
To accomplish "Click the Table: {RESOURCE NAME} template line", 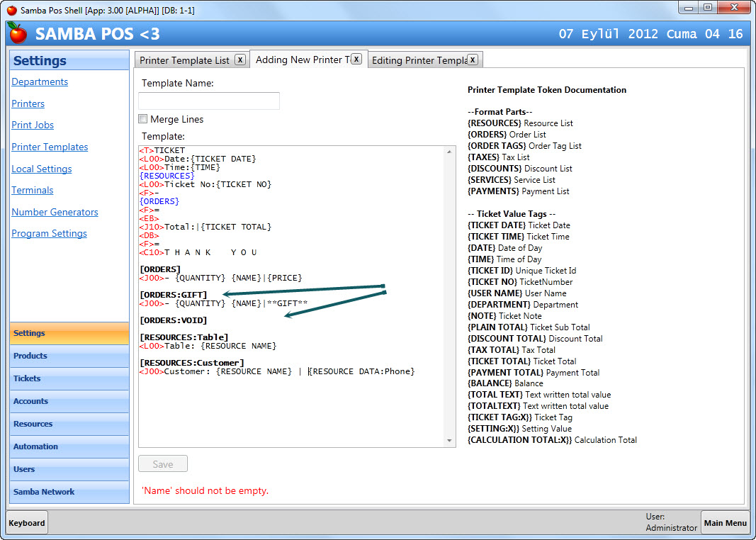I will click(208, 346).
